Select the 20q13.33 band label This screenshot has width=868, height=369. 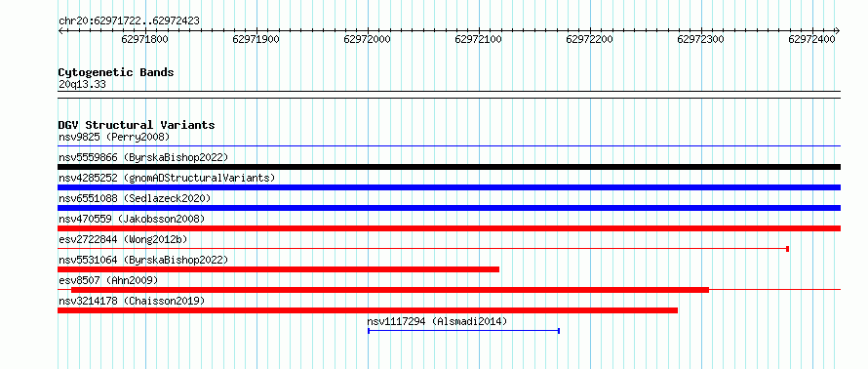(82, 84)
